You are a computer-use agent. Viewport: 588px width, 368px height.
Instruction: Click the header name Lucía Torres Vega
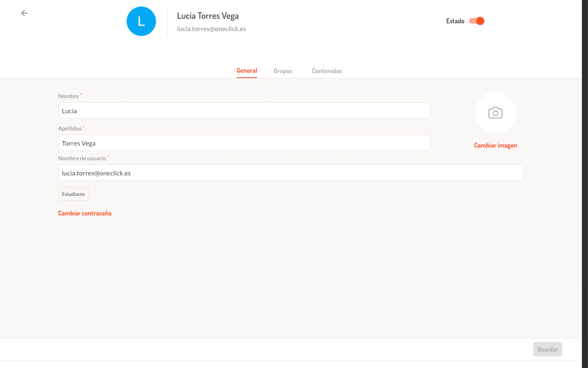tap(208, 16)
